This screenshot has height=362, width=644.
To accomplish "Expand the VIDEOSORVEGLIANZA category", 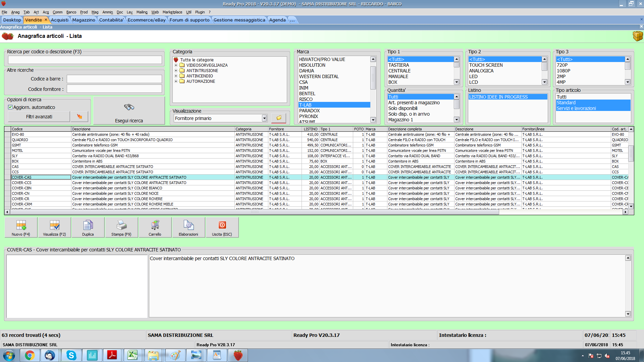I will coord(176,65).
